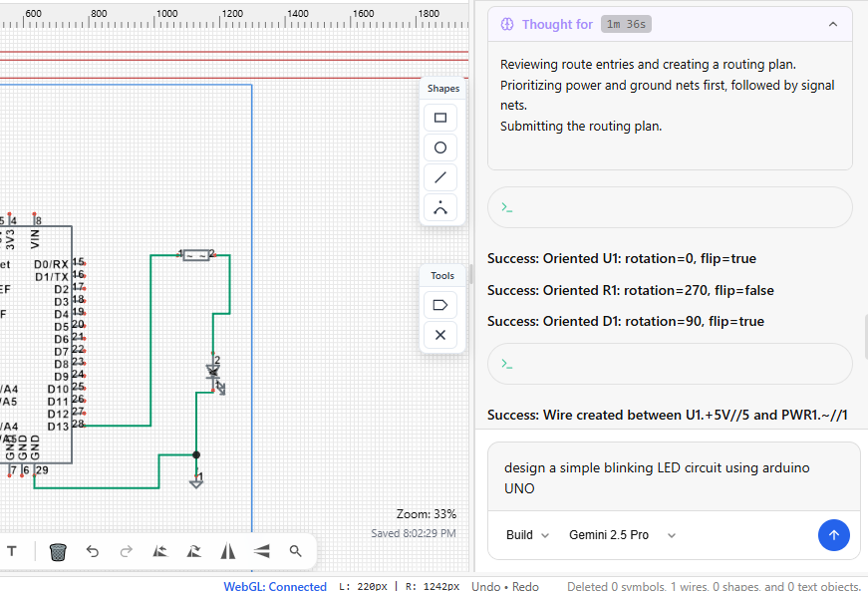Click the trash delete icon

[57, 551]
